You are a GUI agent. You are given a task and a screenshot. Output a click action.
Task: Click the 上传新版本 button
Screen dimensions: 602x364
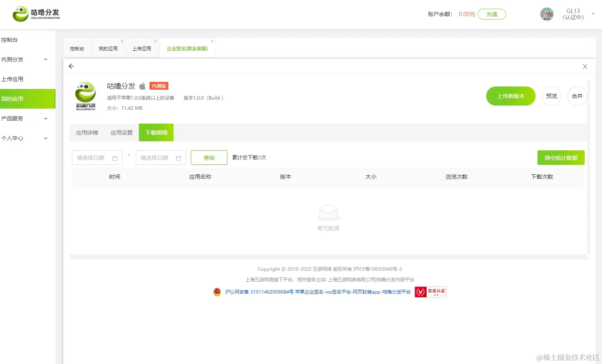[511, 96]
